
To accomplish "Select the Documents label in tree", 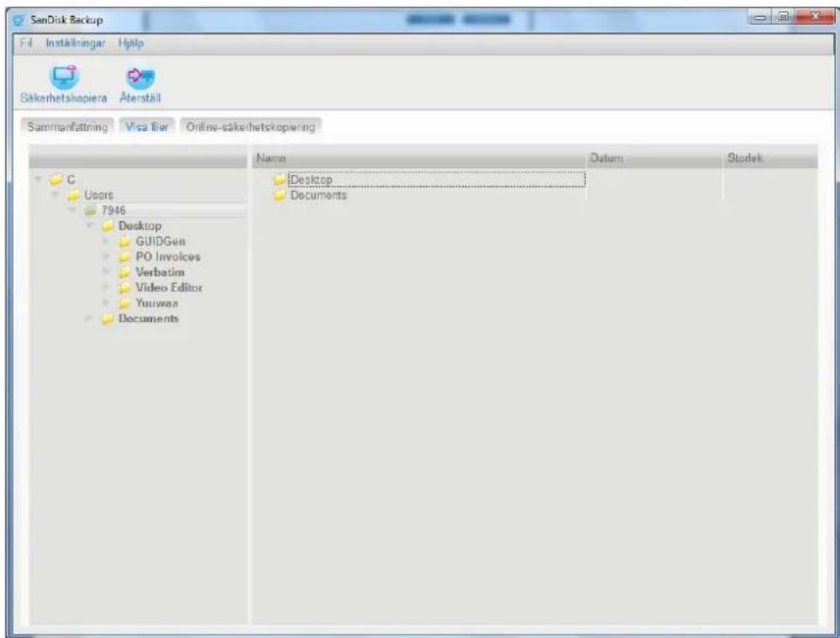I will [x=149, y=319].
